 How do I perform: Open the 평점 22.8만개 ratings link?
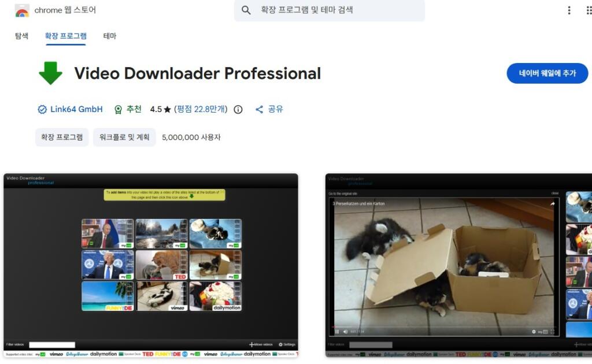point(202,109)
